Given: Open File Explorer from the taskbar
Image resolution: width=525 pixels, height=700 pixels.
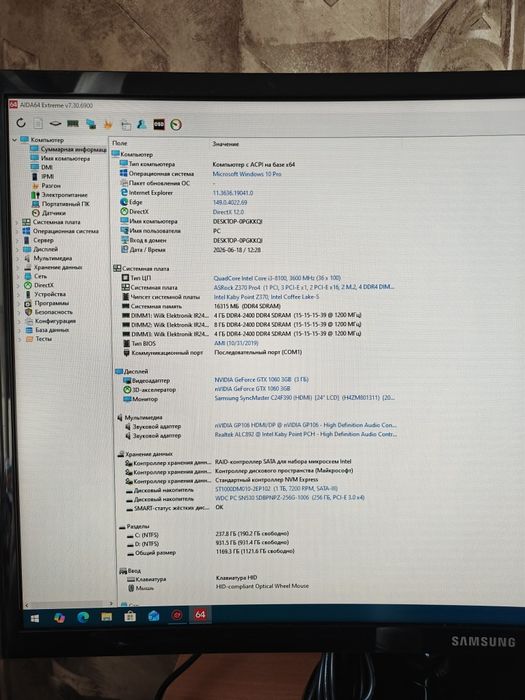Looking at the screenshot, I should [x=106, y=617].
